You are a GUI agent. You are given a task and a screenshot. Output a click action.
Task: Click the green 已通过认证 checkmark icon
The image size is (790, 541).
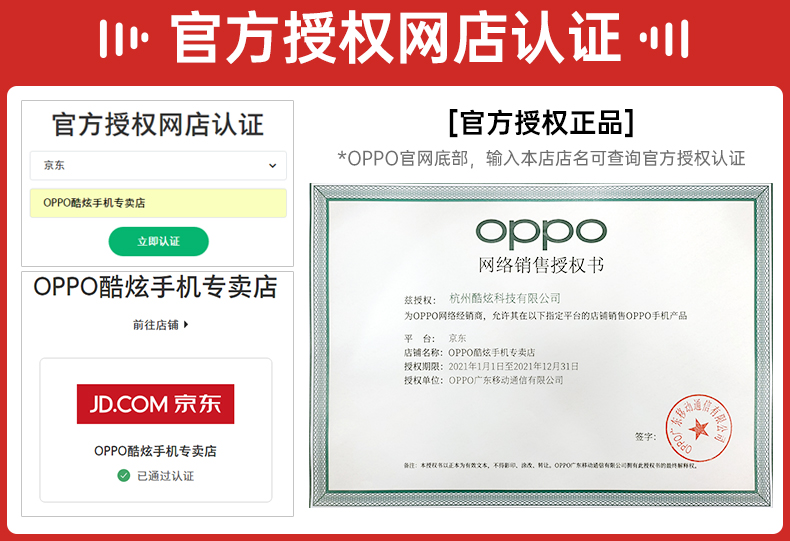pos(123,475)
